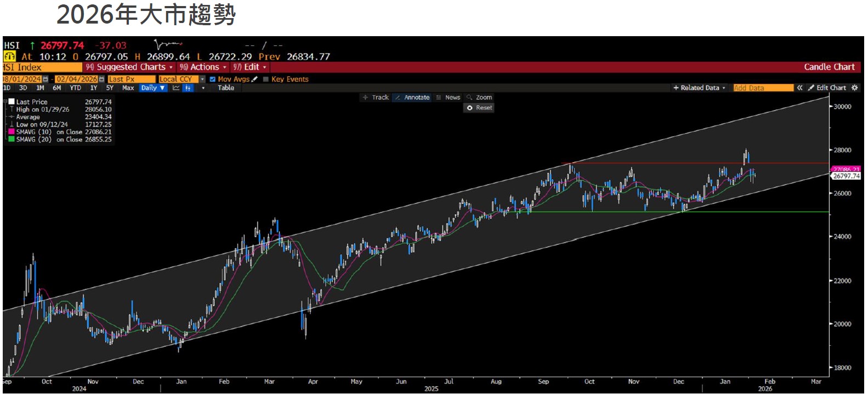
Task: Expand the Daily periodicity dropdown
Action: click(x=153, y=88)
